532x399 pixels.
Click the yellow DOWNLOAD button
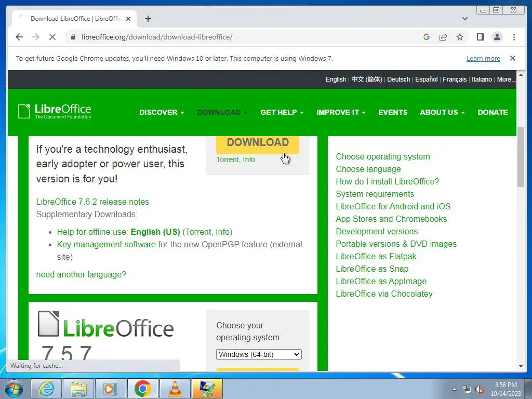258,144
